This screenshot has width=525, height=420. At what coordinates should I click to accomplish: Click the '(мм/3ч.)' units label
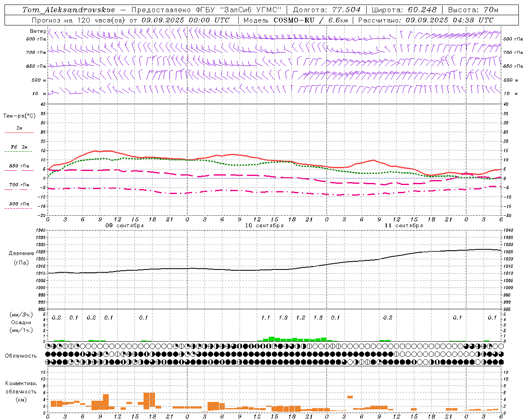pyautogui.click(x=21, y=315)
